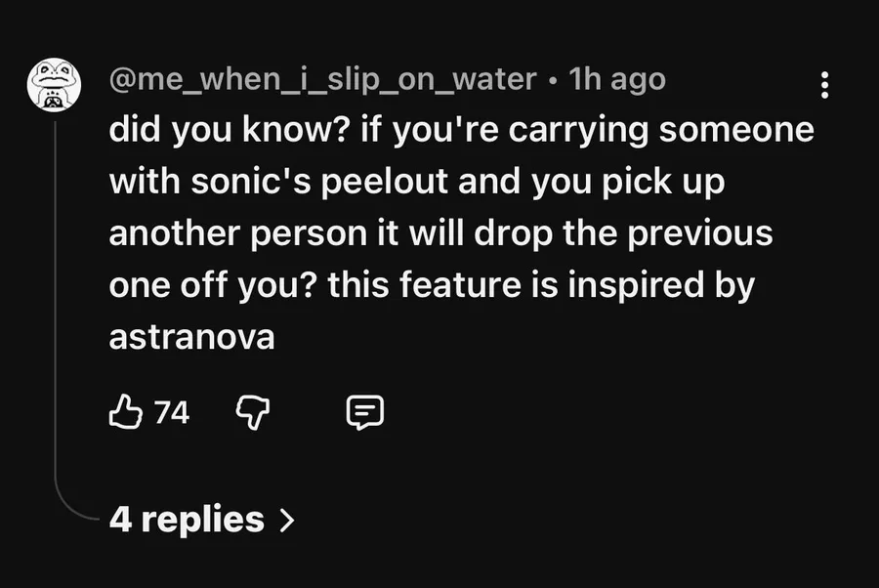
Task: Click the reply speech-bubble icon
Action: click(364, 414)
